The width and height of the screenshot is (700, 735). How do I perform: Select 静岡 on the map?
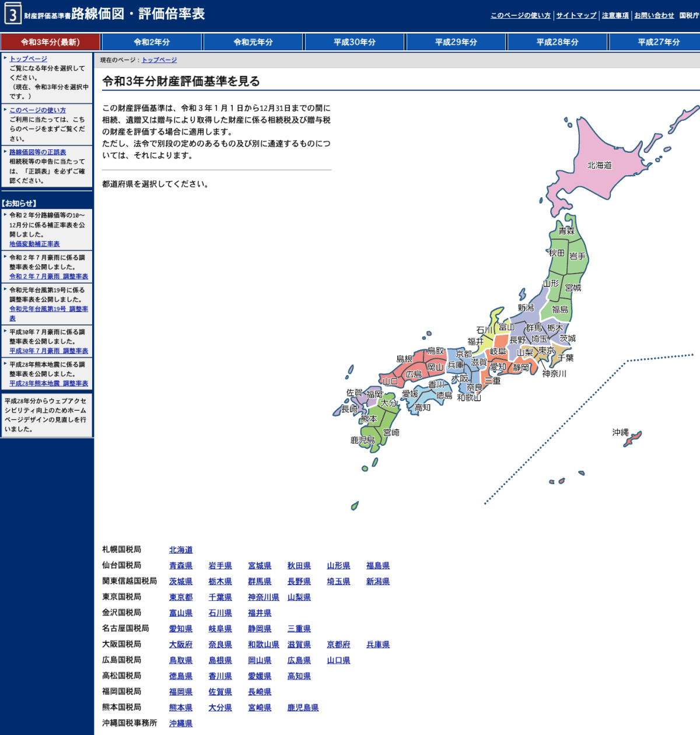pyautogui.click(x=521, y=368)
